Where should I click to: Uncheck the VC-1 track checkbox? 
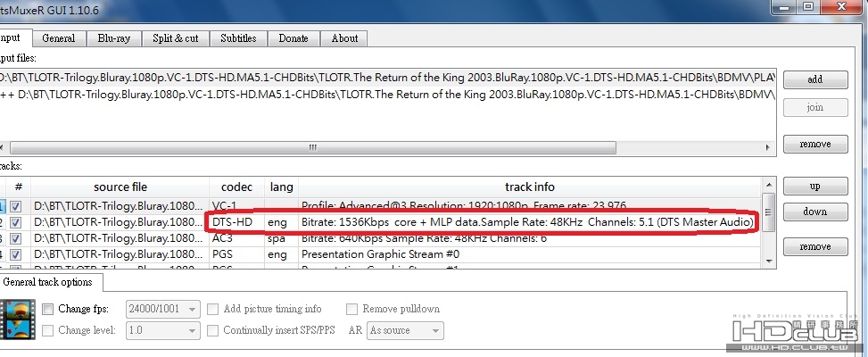tap(16, 207)
